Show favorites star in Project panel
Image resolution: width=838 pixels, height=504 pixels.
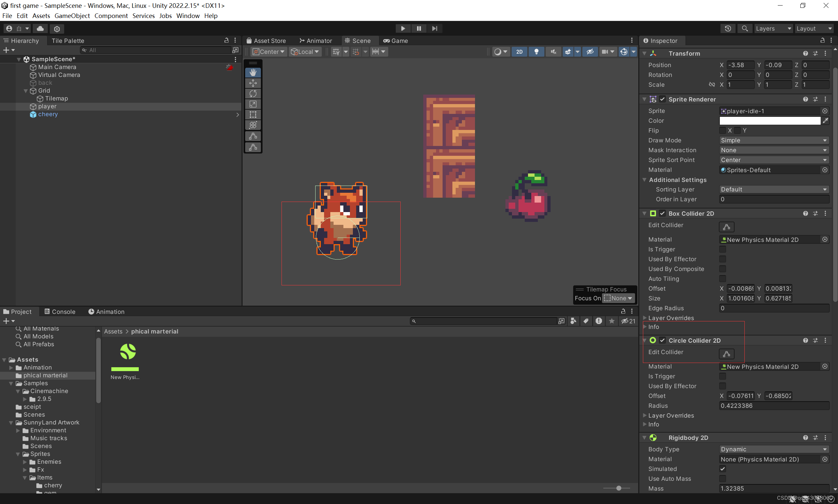(x=611, y=321)
